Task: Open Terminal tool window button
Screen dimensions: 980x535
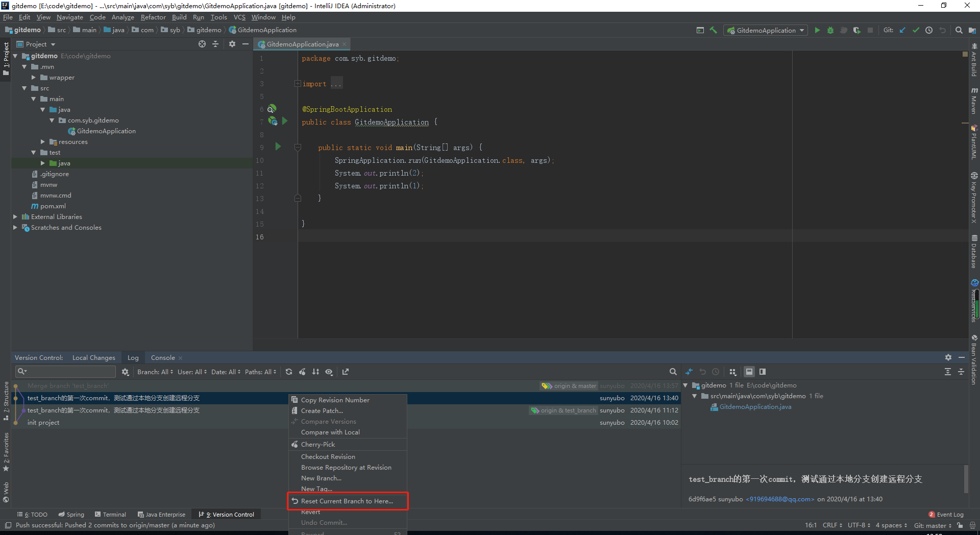Action: (110, 515)
